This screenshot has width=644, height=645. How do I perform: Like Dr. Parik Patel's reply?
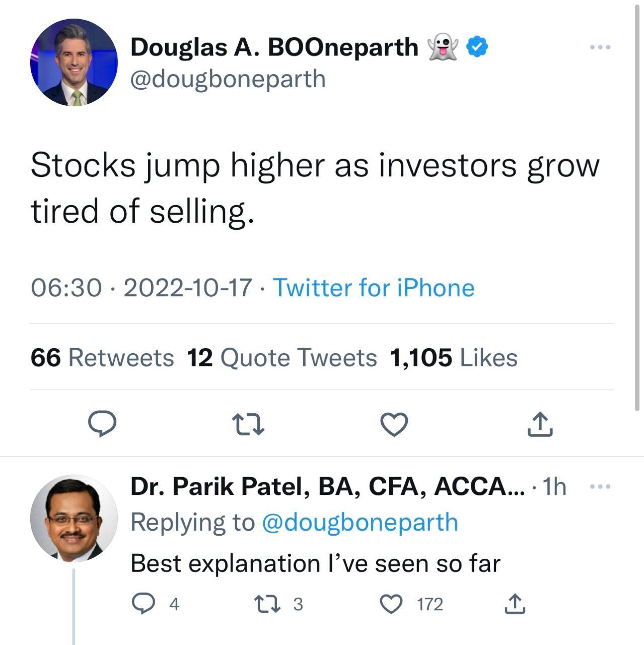[391, 604]
